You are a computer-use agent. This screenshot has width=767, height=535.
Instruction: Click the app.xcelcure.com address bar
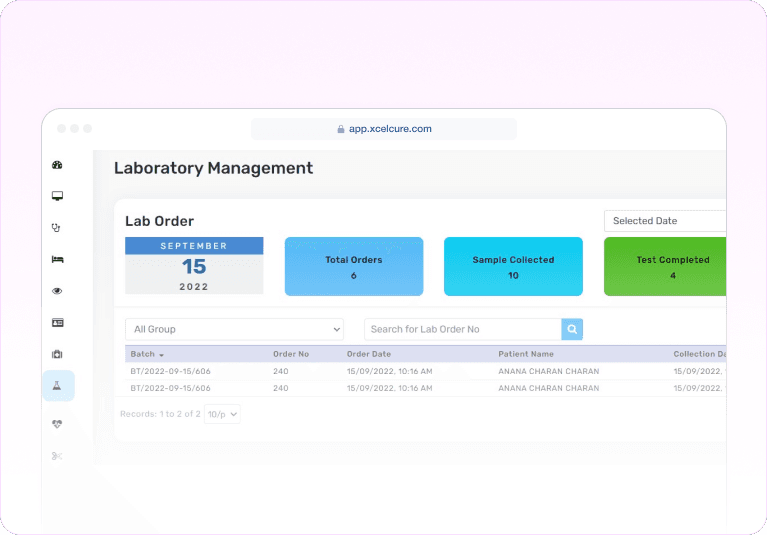point(384,129)
